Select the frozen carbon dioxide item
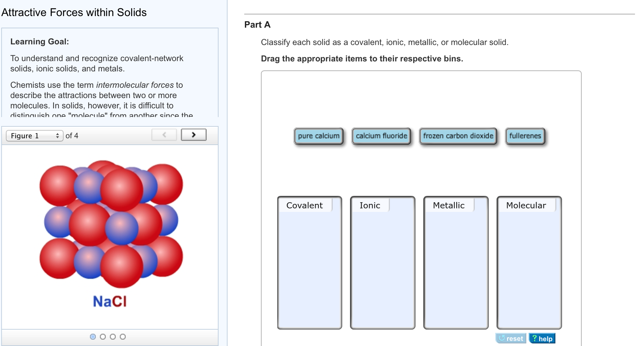This screenshot has width=644, height=346. 458,136
